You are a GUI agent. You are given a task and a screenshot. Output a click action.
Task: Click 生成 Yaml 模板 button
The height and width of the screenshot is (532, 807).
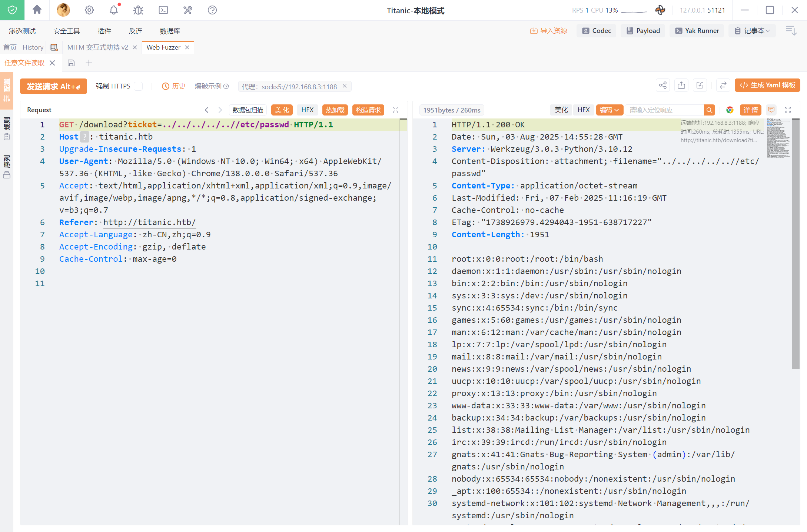pos(767,86)
